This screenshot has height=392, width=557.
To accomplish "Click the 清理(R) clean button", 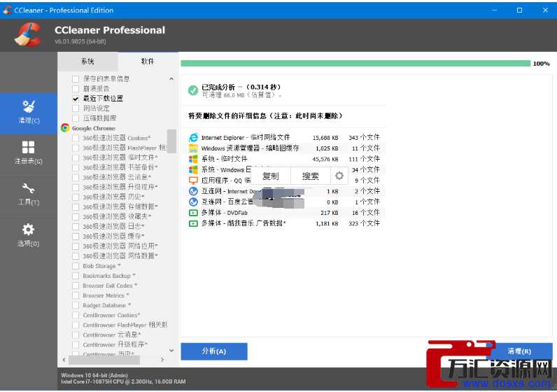I will (519, 351).
